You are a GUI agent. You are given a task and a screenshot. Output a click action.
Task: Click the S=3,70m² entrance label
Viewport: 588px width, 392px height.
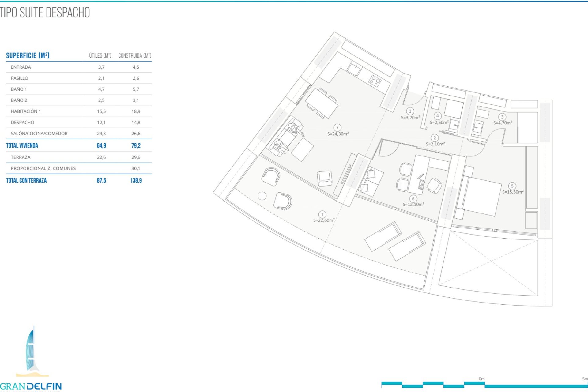[x=410, y=117]
